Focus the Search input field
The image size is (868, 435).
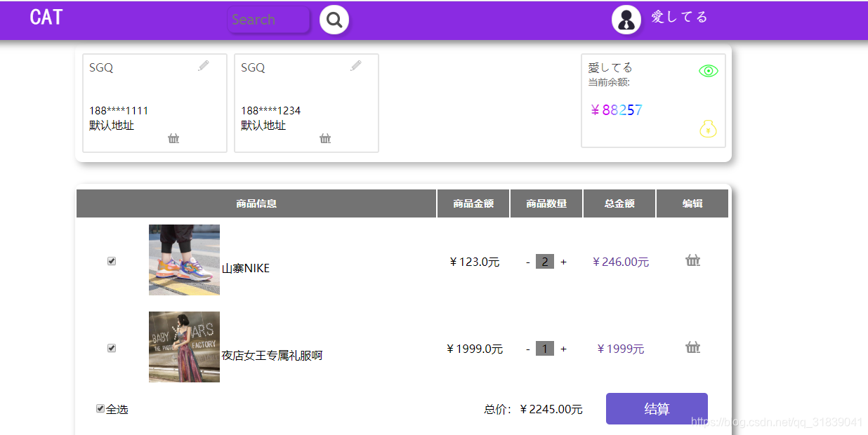coord(269,20)
